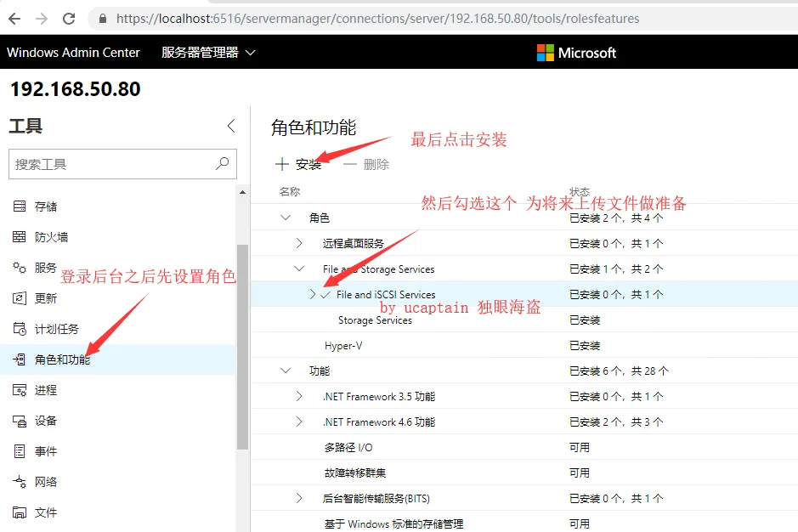Click the Microsoft logo
The image size is (798, 532).
[576, 53]
